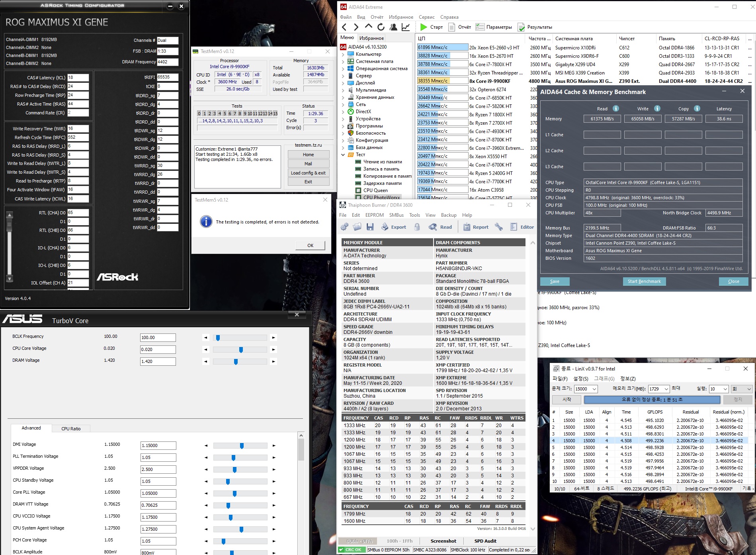756x555 pixels.
Task: Open Результаты results icon in AIDA64 toolbar
Action: click(x=521, y=27)
